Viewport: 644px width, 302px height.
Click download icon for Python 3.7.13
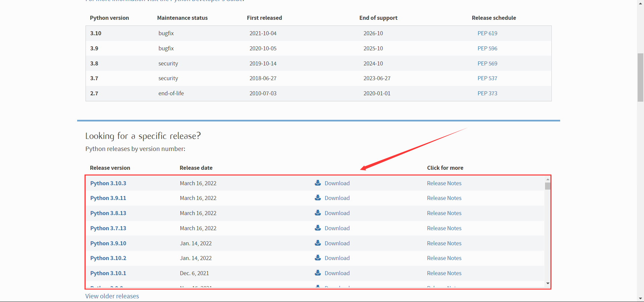click(x=318, y=228)
